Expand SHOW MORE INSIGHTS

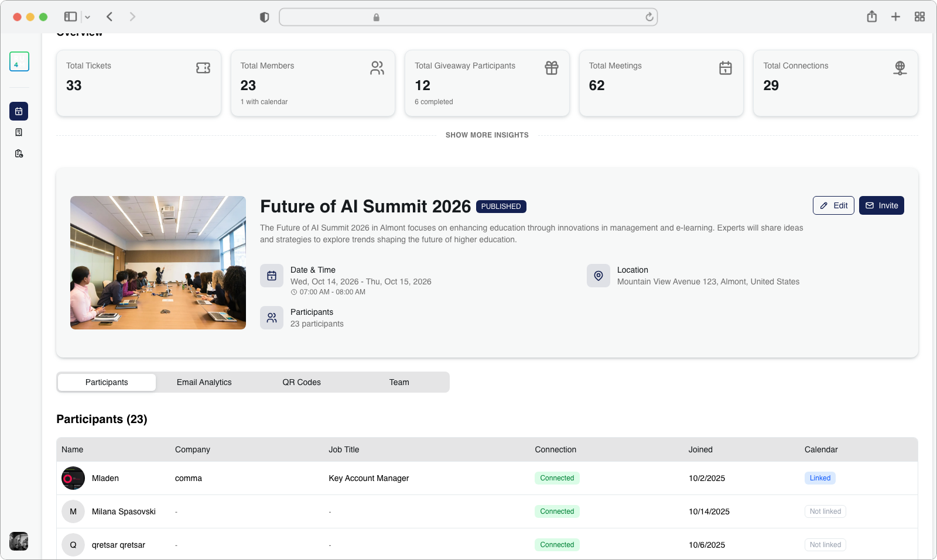click(487, 135)
